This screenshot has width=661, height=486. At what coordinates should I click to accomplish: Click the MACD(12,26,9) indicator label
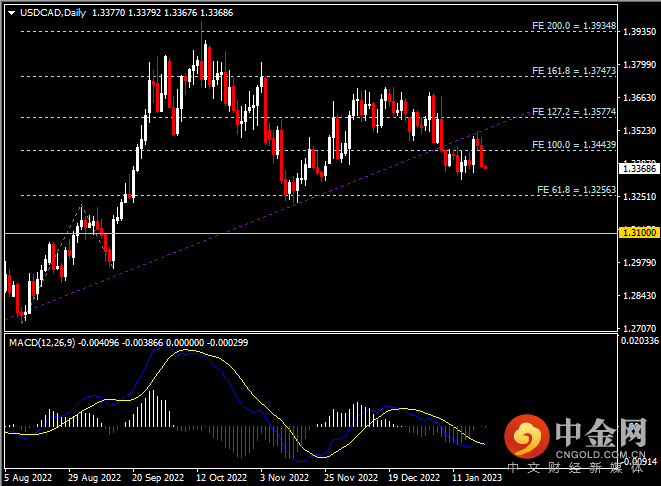[x=42, y=343]
